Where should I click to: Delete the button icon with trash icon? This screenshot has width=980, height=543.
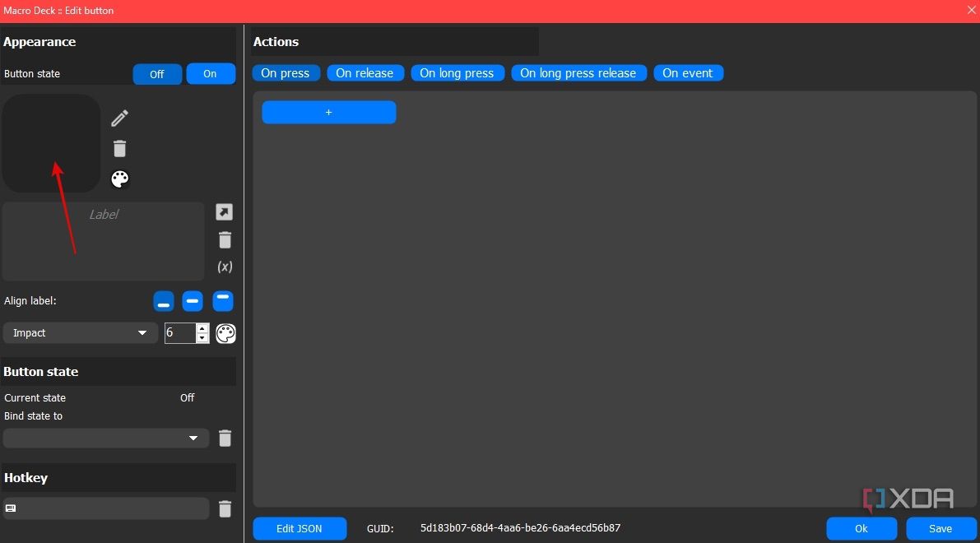tap(119, 149)
